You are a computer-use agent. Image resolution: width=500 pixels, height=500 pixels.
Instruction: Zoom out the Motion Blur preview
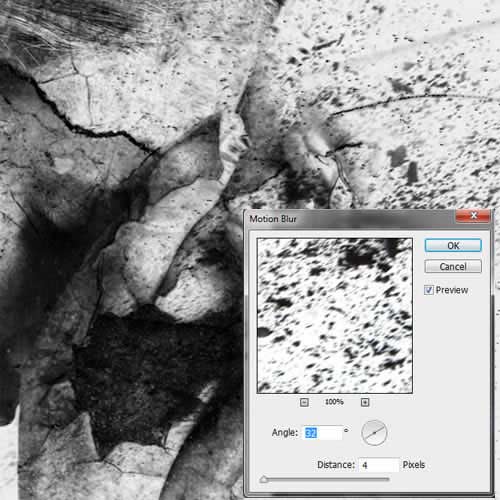coord(304,402)
